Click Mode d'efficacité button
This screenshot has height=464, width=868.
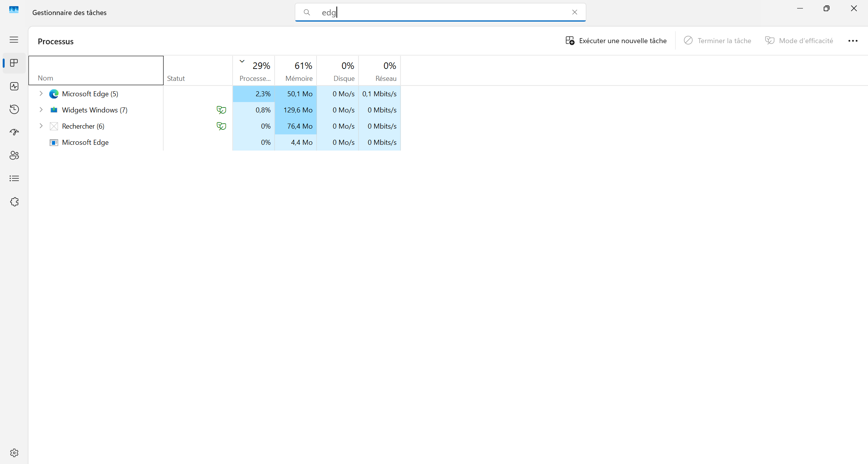(799, 41)
